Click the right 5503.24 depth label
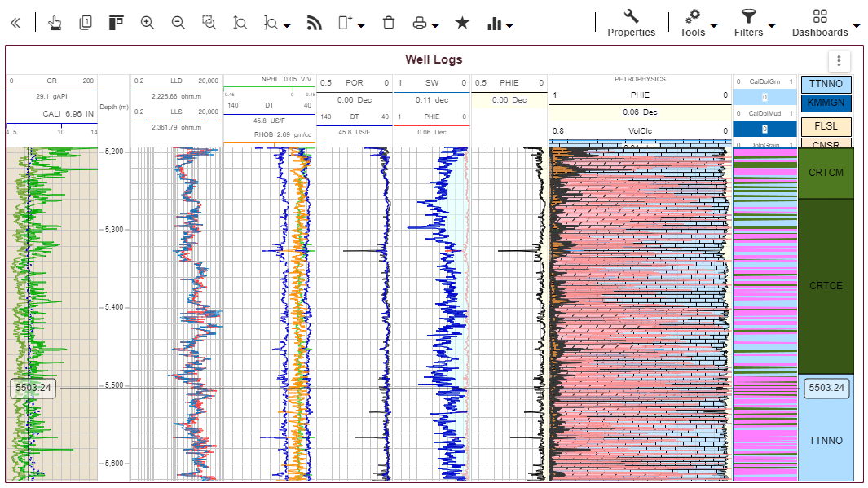The height and width of the screenshot is (488, 868). point(826,388)
